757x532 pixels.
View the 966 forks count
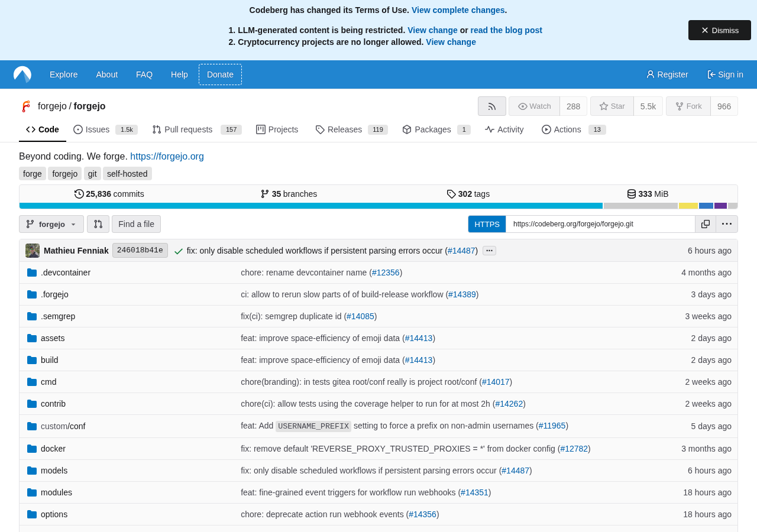coord(724,106)
